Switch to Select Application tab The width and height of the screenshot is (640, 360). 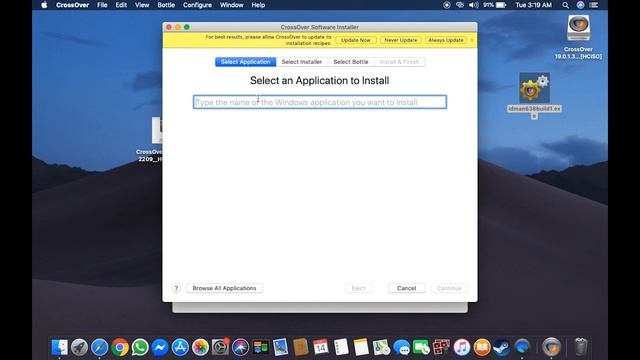[x=246, y=62]
